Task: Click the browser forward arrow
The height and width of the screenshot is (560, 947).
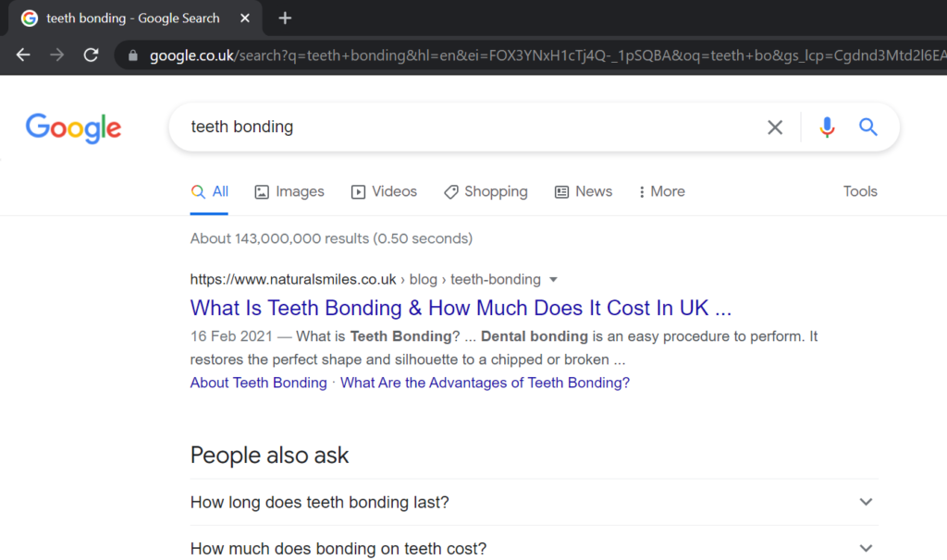Action: pyautogui.click(x=56, y=55)
